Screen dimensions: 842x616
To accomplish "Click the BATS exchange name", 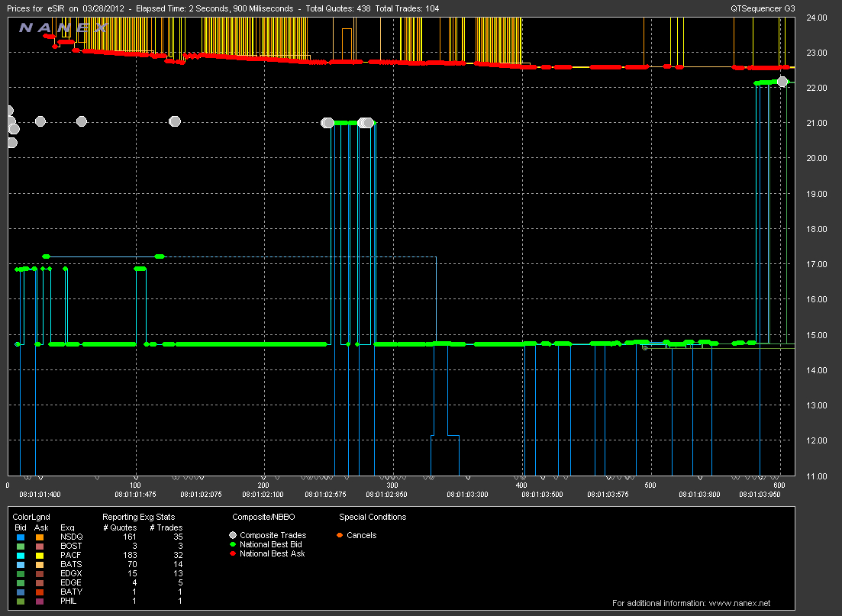I will (71, 564).
